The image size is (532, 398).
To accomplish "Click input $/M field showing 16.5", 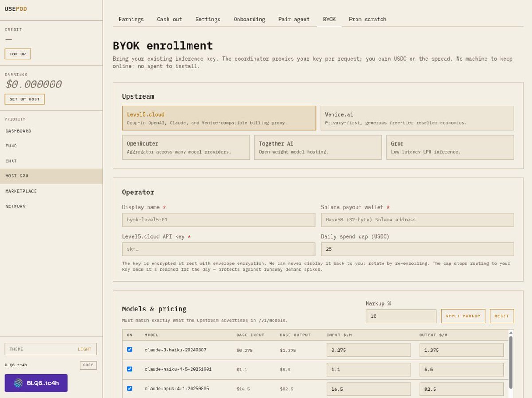I will (x=369, y=389).
